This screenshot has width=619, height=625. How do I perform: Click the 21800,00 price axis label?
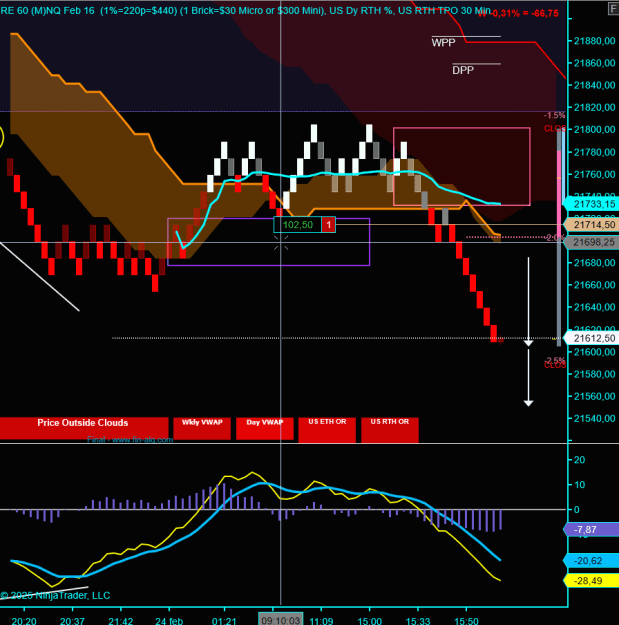pyautogui.click(x=594, y=130)
